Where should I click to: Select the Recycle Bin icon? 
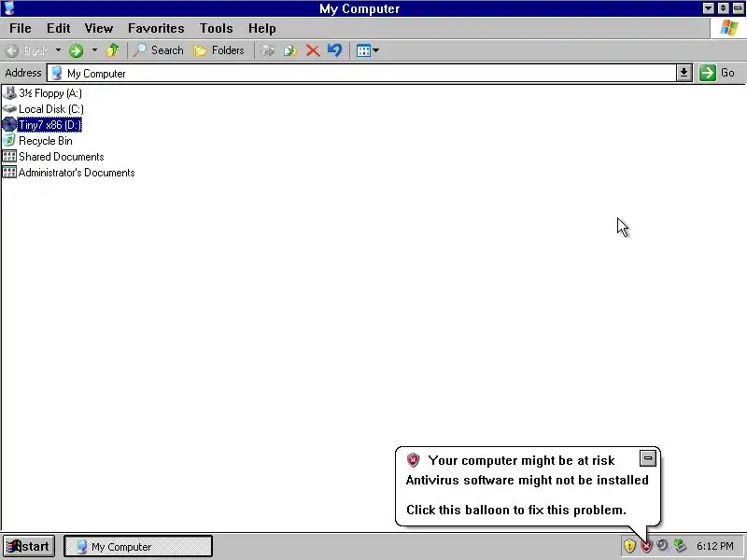(9, 141)
